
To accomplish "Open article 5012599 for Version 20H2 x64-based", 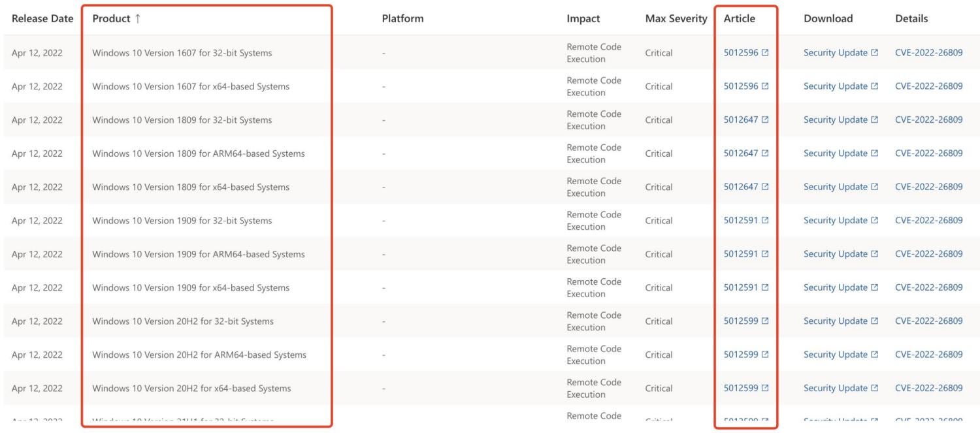I will 746,388.
